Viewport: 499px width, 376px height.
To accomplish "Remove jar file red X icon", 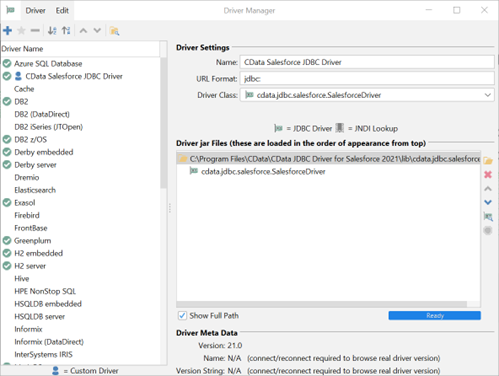I will 488,174.
